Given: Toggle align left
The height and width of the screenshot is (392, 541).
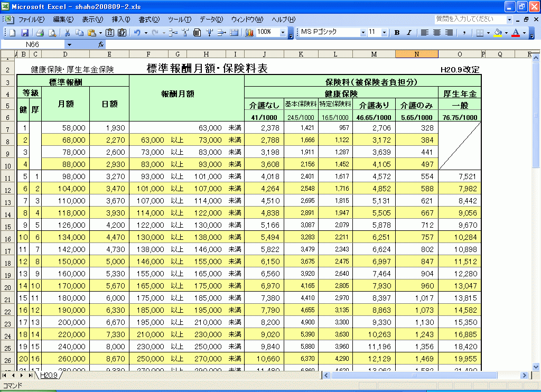Looking at the screenshot, I should tap(425, 33).
